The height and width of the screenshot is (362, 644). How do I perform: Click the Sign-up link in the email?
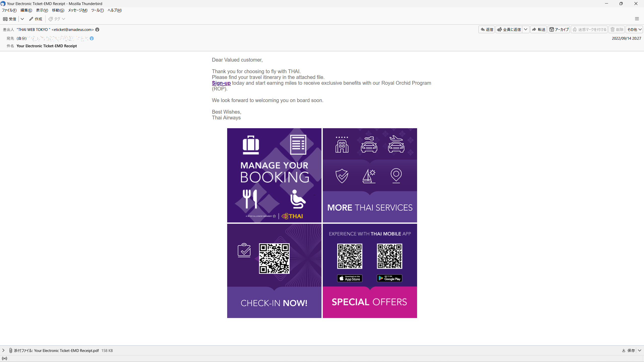point(221,83)
